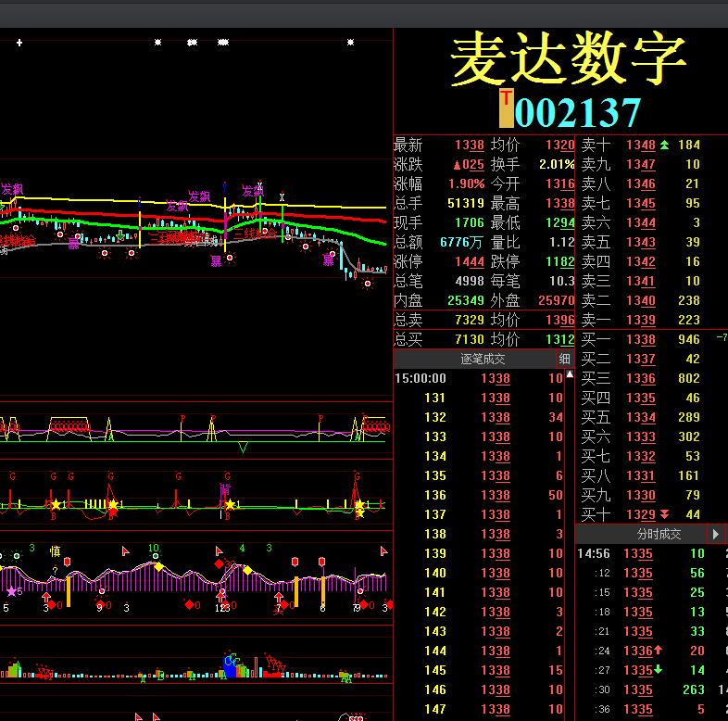Click the green down arrow in :27 row
The width and height of the screenshot is (728, 721).
(658, 670)
